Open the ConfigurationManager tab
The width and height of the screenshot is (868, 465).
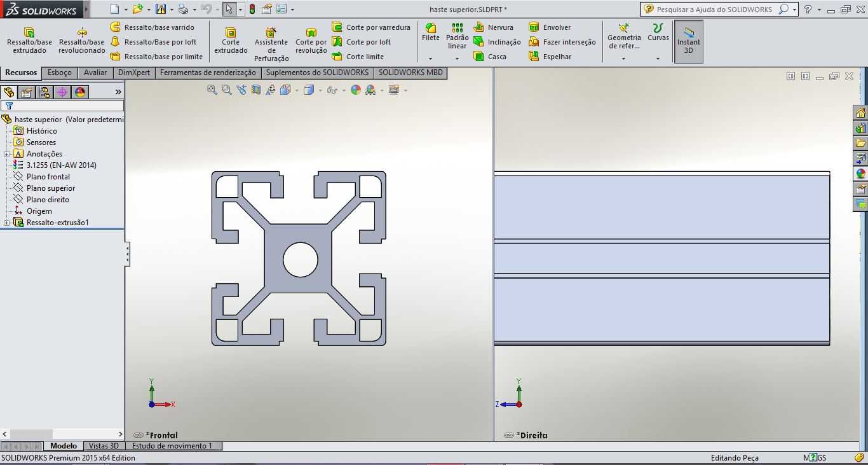(44, 92)
